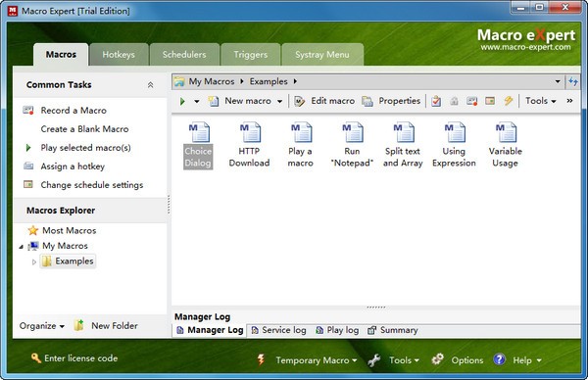This screenshot has width=588, height=380.
Task: Click the greyed hotkey icon in toolbar
Action: pyautogui.click(x=454, y=101)
